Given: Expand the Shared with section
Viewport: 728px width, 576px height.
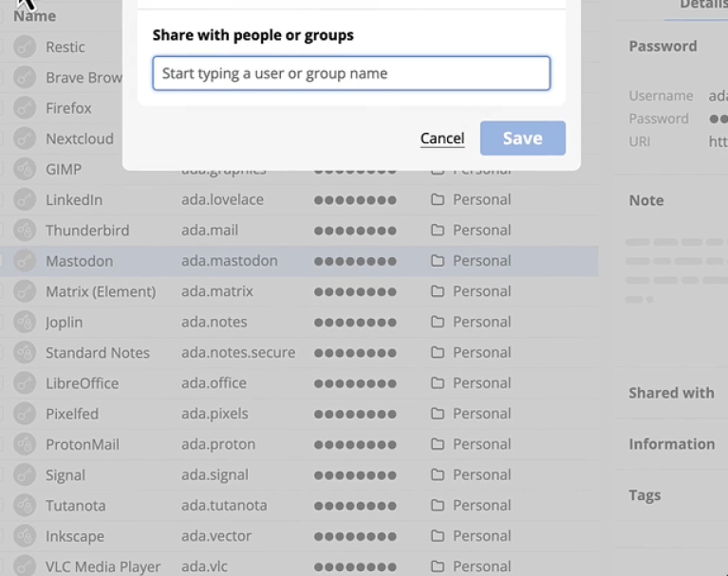Looking at the screenshot, I should click(x=671, y=393).
